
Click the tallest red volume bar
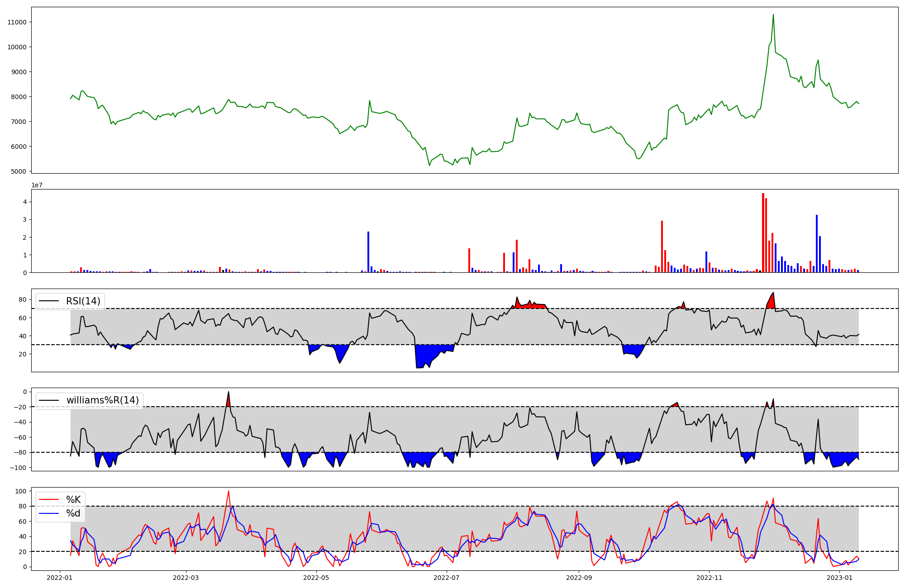tap(763, 232)
